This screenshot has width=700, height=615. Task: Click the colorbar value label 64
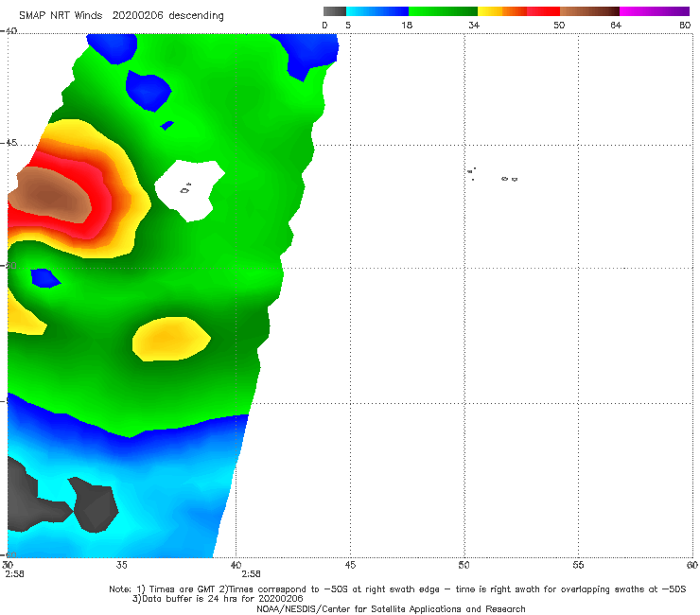click(616, 25)
